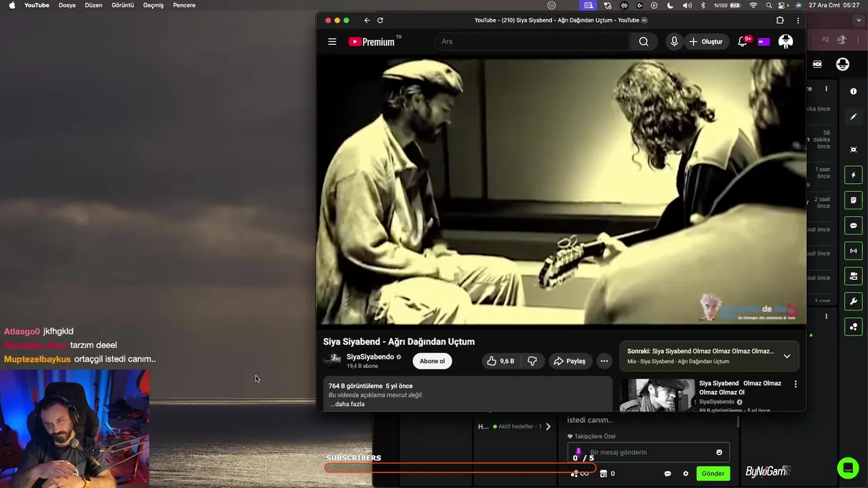Open the emoji picker in the chat message box
The height and width of the screenshot is (488, 868).
(x=719, y=452)
